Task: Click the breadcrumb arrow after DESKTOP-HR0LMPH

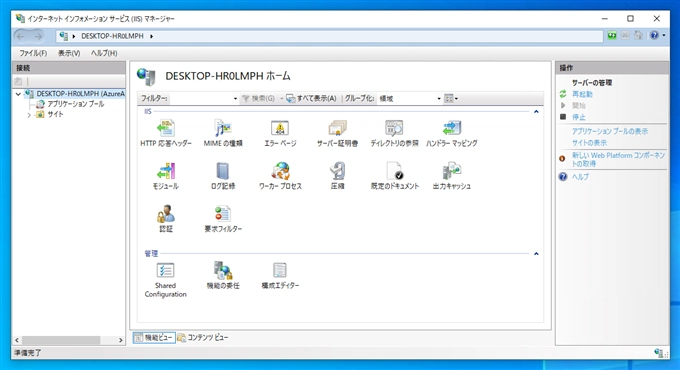Action: click(151, 36)
